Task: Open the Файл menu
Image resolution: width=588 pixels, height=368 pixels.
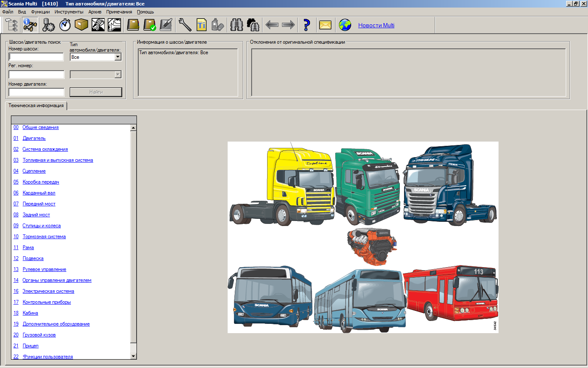Action: click(8, 12)
